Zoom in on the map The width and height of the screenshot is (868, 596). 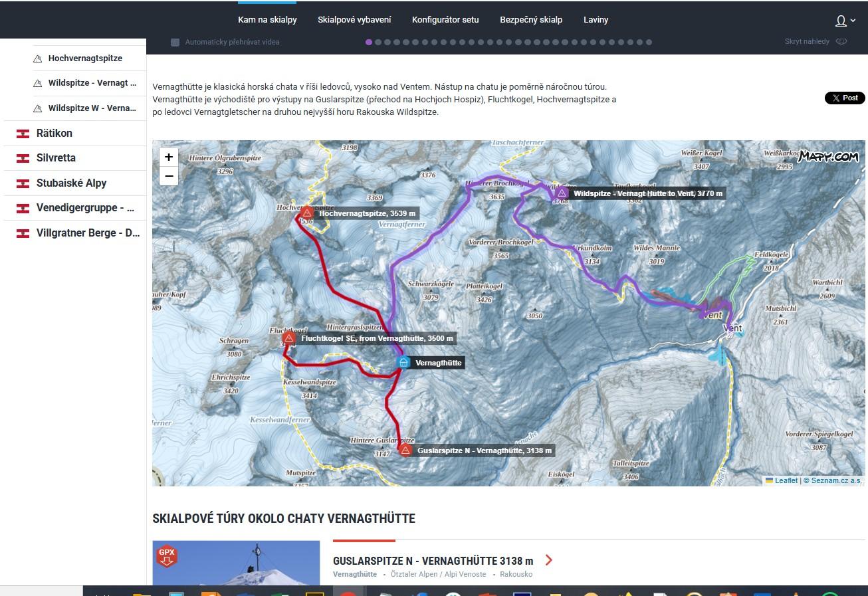click(169, 157)
